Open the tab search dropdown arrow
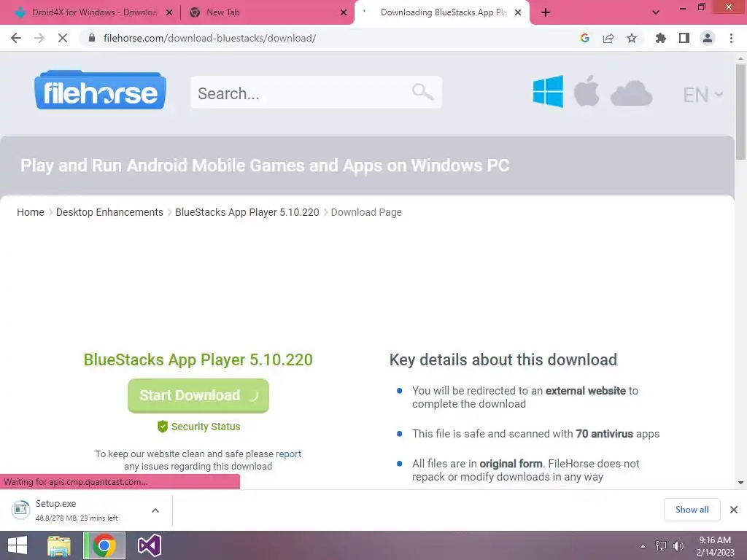This screenshot has height=560, width=747. click(x=656, y=12)
